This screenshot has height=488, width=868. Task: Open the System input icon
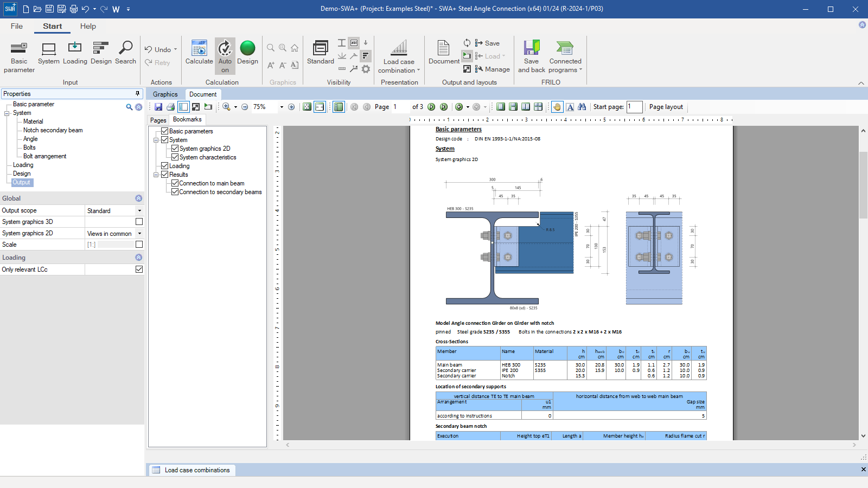click(x=49, y=53)
